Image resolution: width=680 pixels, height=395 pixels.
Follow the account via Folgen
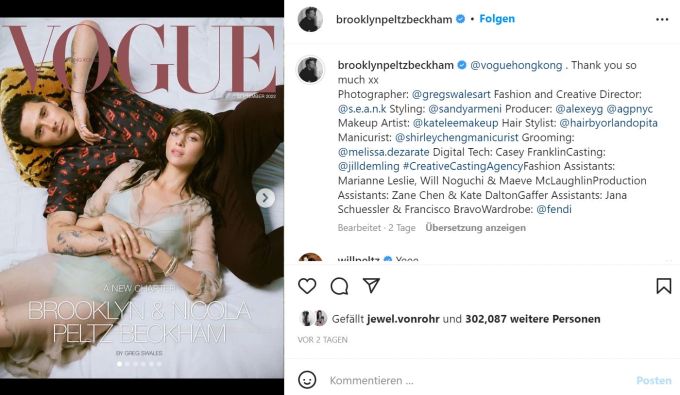(497, 19)
